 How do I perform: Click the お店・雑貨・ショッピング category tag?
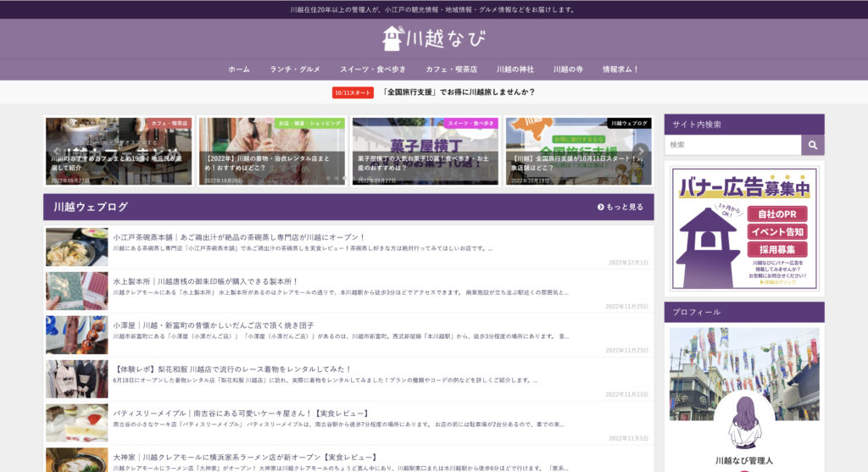point(310,123)
